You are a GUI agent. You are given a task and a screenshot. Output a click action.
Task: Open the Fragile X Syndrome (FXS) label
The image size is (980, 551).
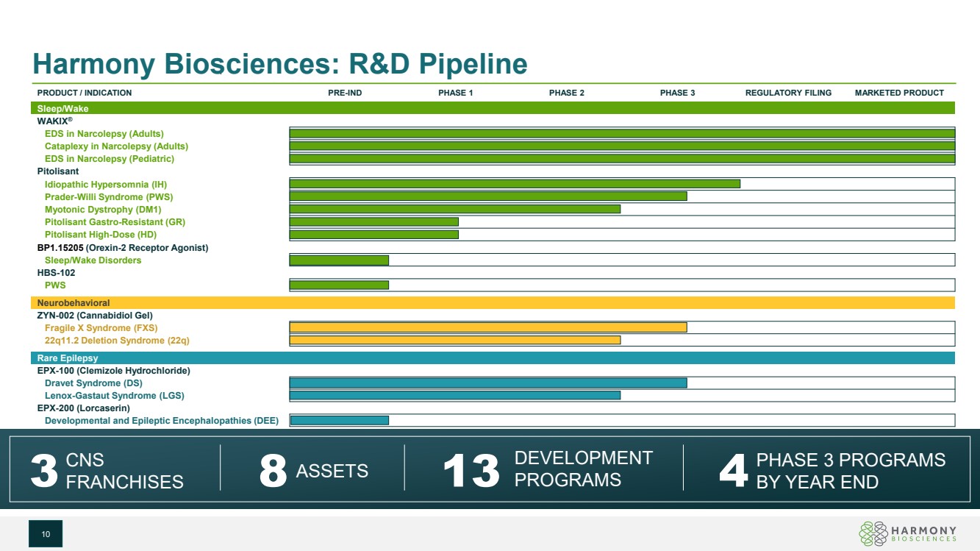101,327
